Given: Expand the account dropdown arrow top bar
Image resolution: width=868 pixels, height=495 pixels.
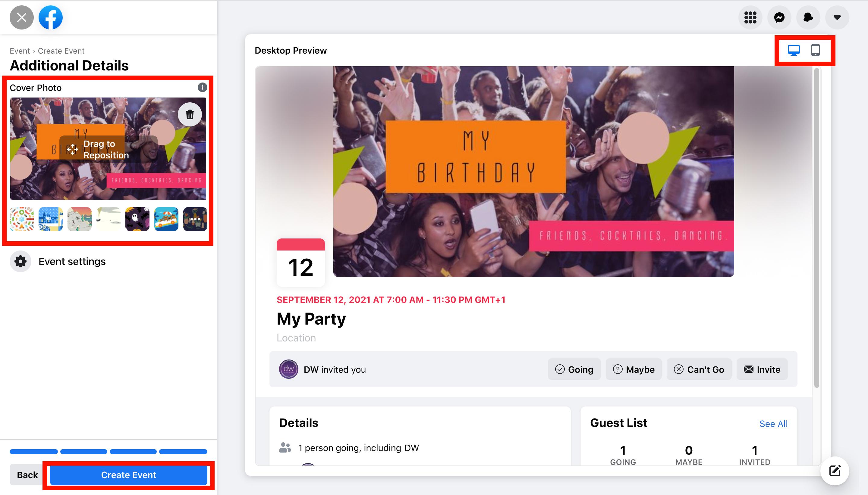Looking at the screenshot, I should click(x=837, y=17).
